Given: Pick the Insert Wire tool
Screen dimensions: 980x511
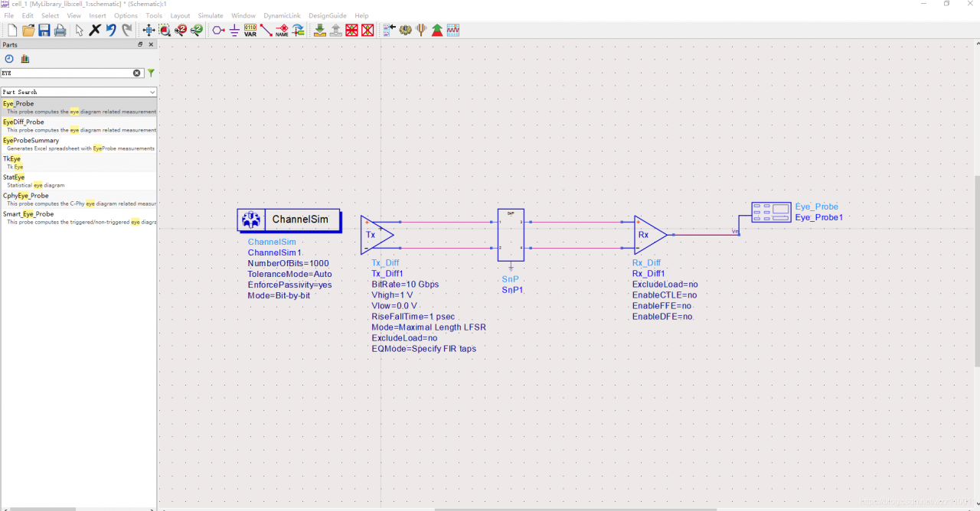Looking at the screenshot, I should pos(266,31).
